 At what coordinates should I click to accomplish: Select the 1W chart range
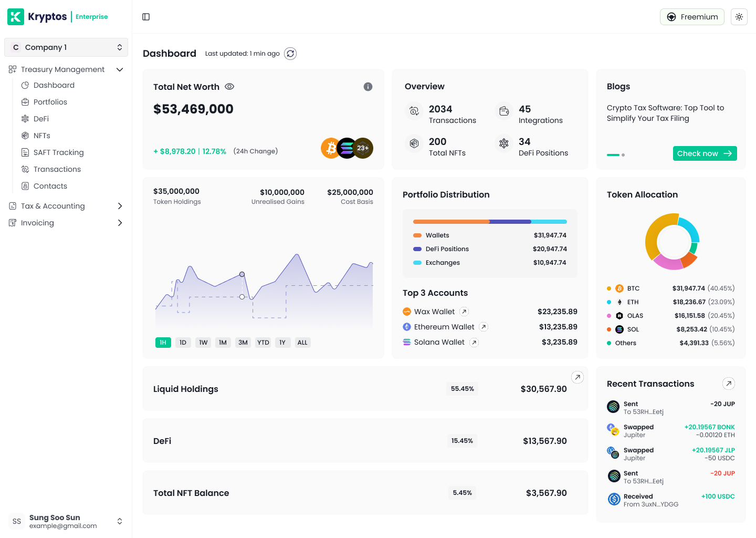click(x=203, y=343)
